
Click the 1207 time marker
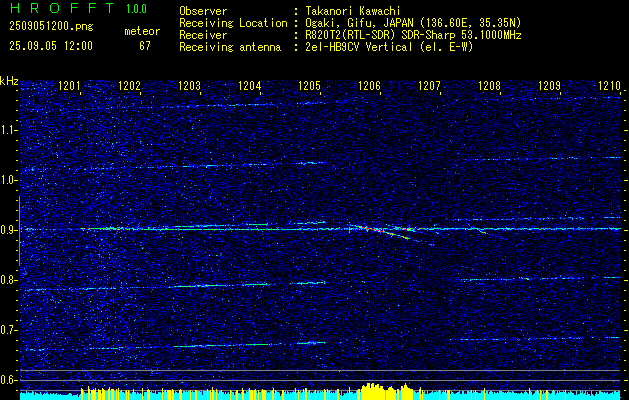(x=430, y=85)
